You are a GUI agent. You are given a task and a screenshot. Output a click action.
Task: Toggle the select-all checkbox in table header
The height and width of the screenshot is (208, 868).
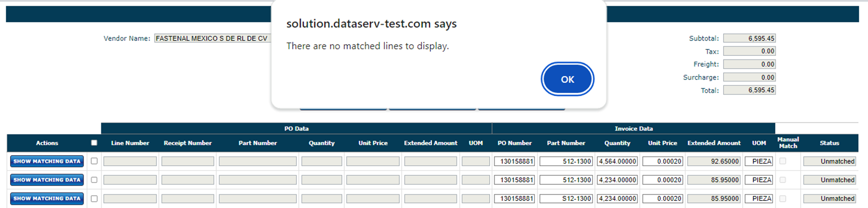(x=94, y=143)
